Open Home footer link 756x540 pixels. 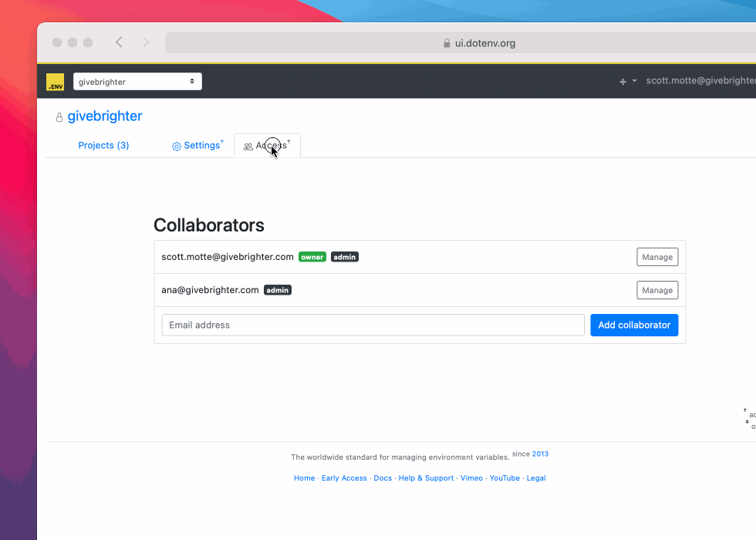[x=304, y=478]
